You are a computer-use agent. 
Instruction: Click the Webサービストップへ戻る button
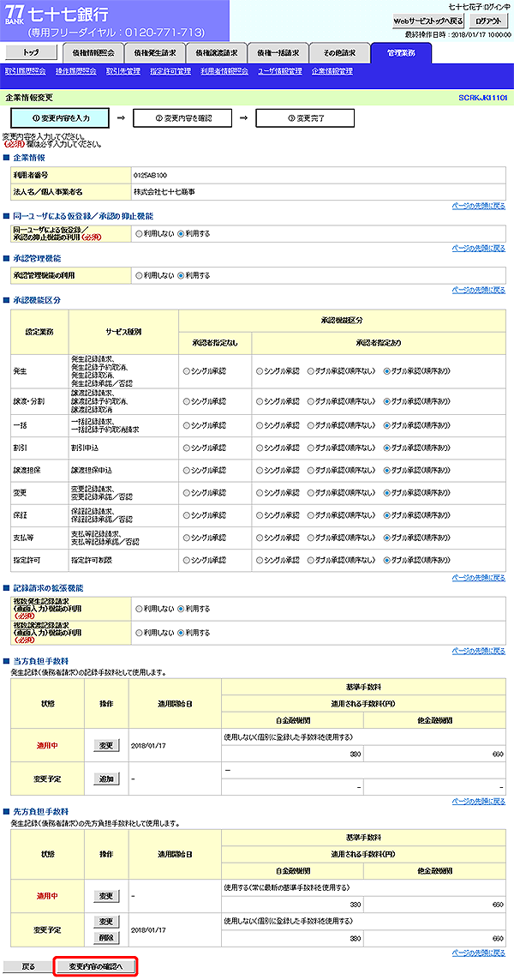pos(428,21)
